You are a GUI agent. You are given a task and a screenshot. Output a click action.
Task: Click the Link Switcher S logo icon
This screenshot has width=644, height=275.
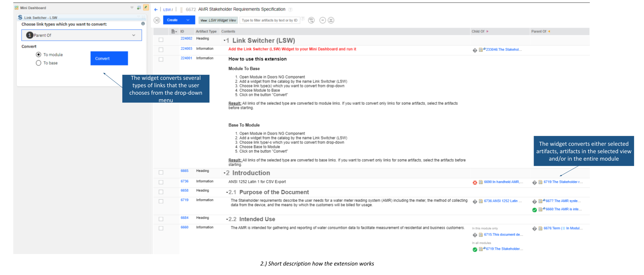coord(20,17)
